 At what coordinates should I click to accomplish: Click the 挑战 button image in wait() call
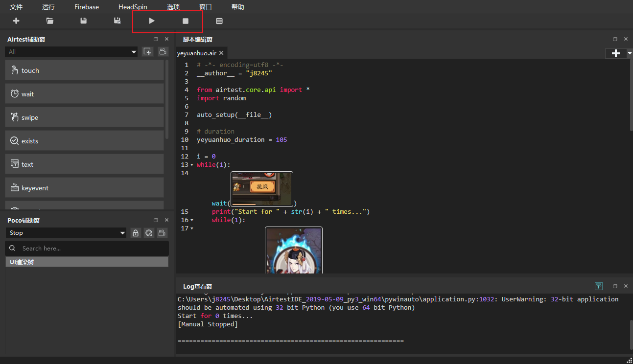coord(262,189)
